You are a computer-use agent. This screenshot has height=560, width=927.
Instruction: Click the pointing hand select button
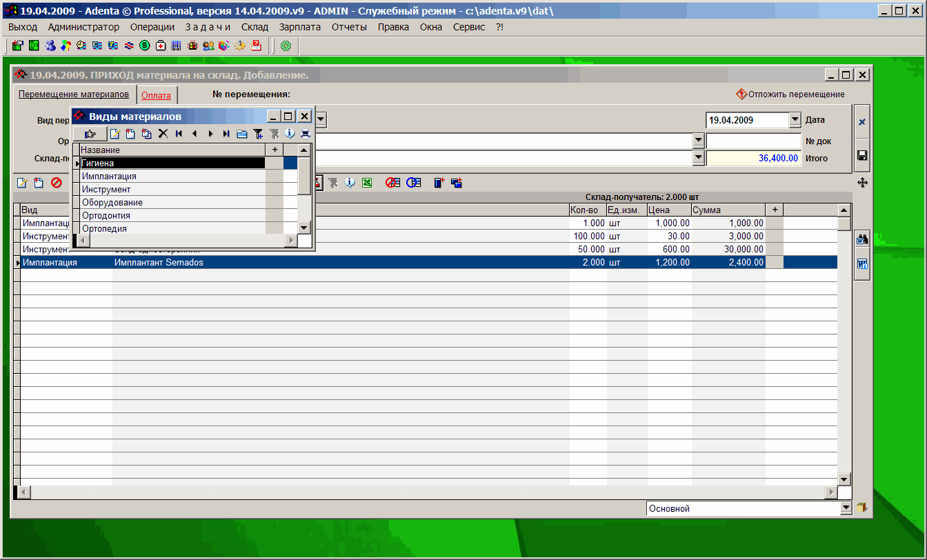(x=90, y=134)
